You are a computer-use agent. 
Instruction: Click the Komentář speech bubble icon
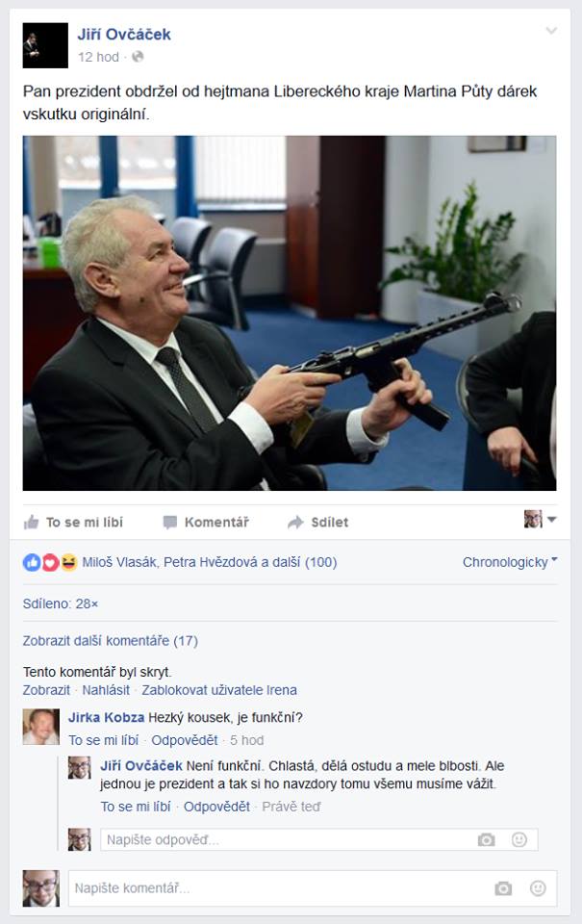click(x=169, y=522)
